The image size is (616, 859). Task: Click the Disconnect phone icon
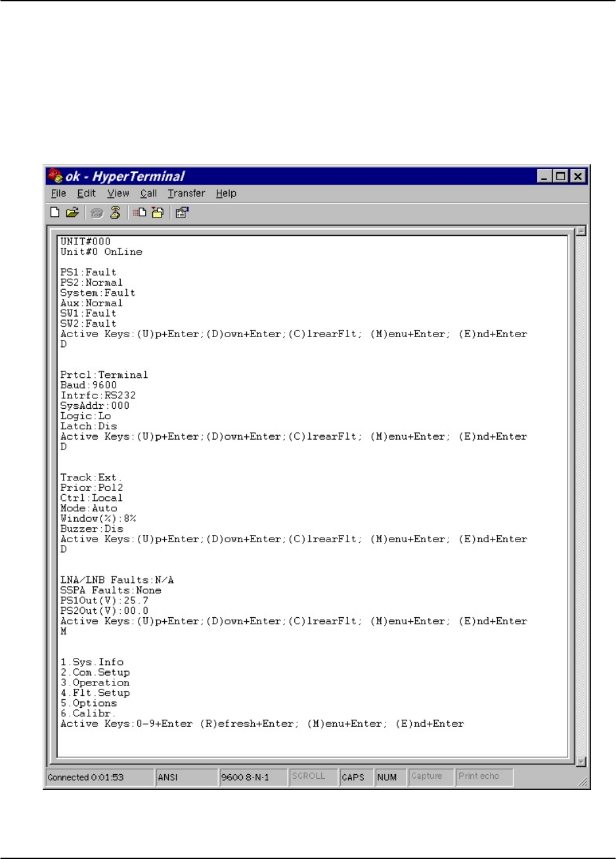(115, 212)
